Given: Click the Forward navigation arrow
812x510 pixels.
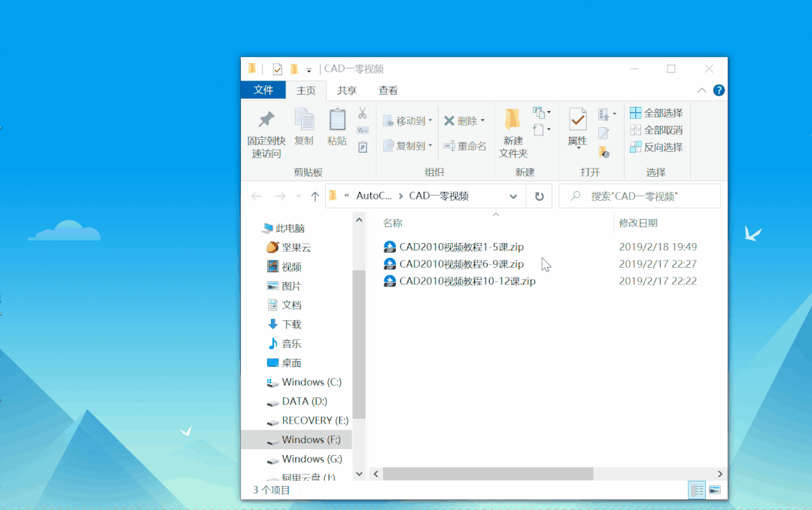Looking at the screenshot, I should [281, 196].
